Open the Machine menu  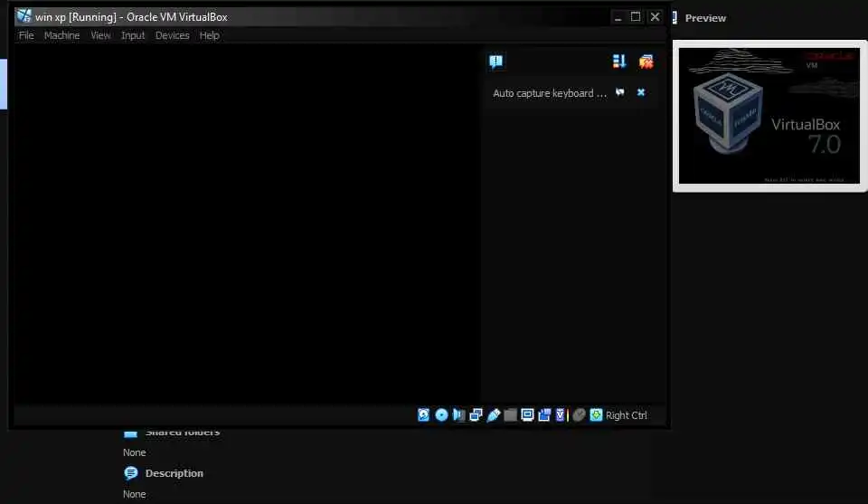pyautogui.click(x=62, y=35)
